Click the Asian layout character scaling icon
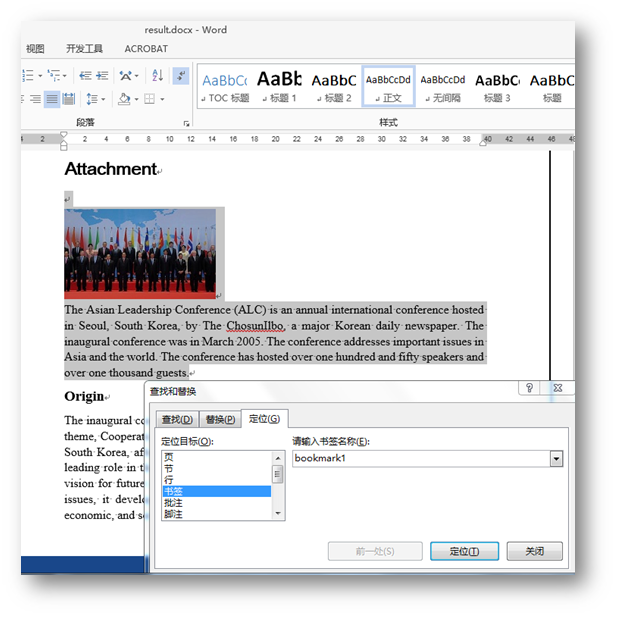The width and height of the screenshot is (617, 617). pos(126,75)
